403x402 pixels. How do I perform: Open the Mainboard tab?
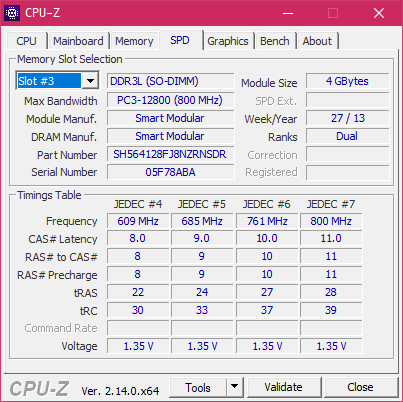[78, 41]
